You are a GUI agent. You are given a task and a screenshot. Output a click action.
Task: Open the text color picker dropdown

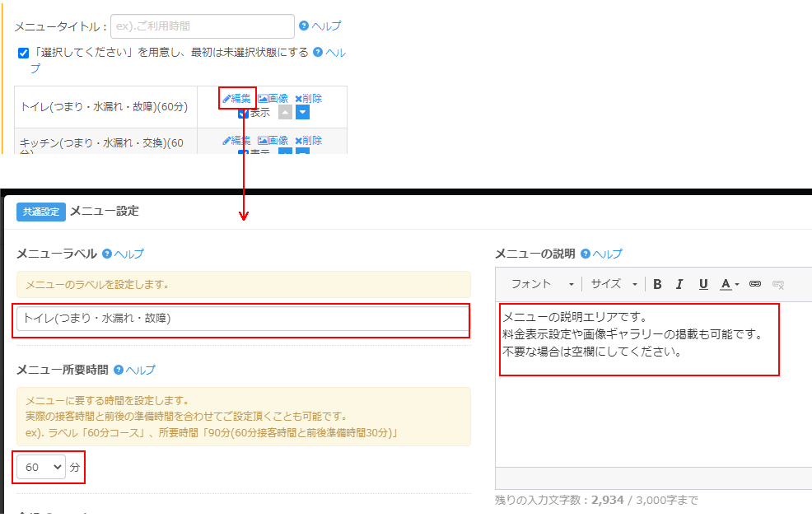(x=730, y=284)
